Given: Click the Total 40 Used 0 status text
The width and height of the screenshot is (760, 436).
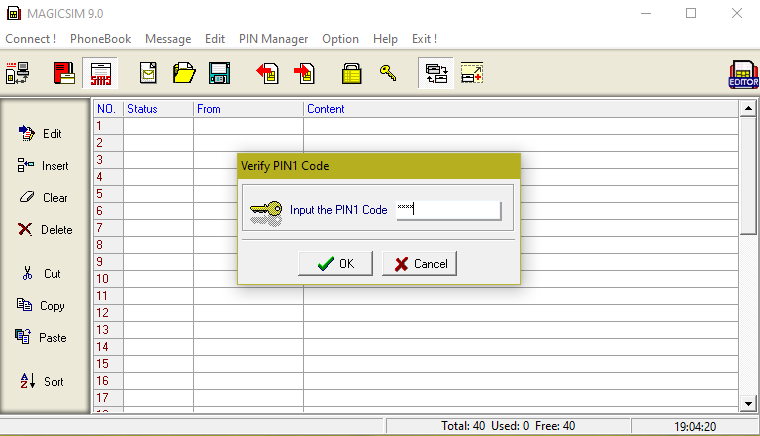Looking at the screenshot, I should [x=508, y=426].
